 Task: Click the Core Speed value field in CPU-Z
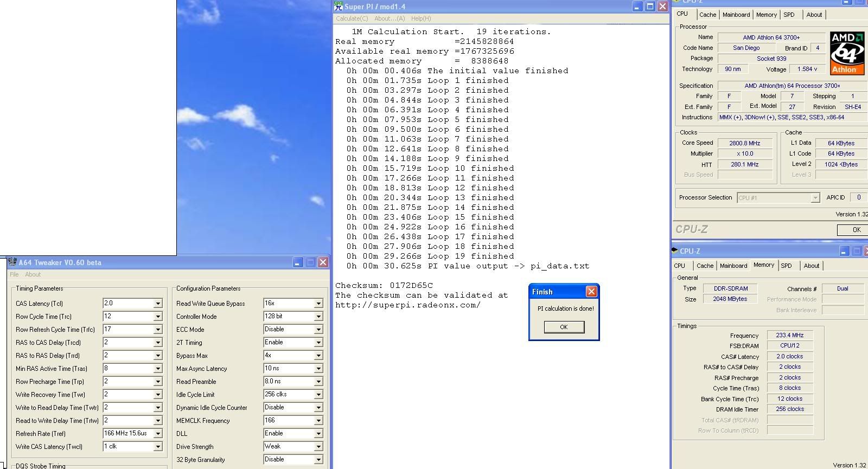(745, 143)
